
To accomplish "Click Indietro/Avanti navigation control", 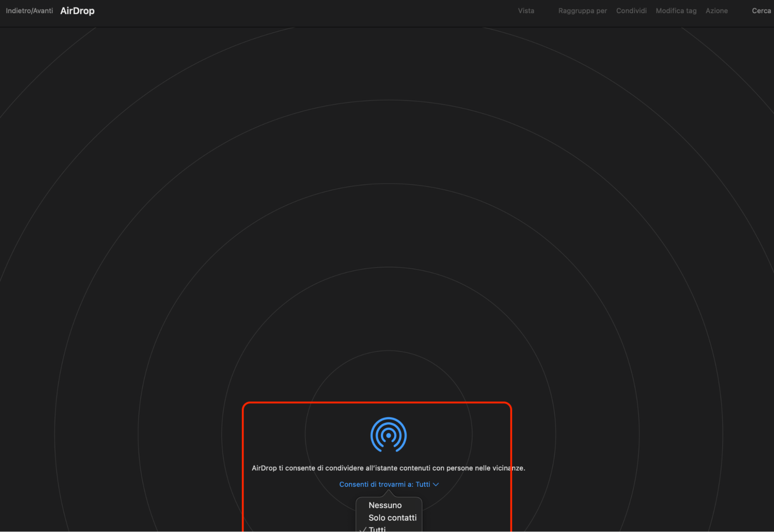I will click(x=29, y=11).
